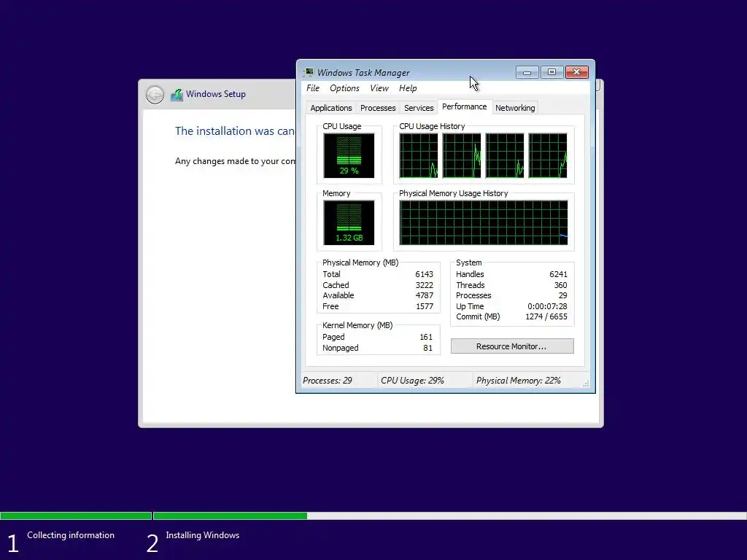The height and width of the screenshot is (560, 747).
Task: Click the Installing Windows progress bar
Action: tap(449, 516)
